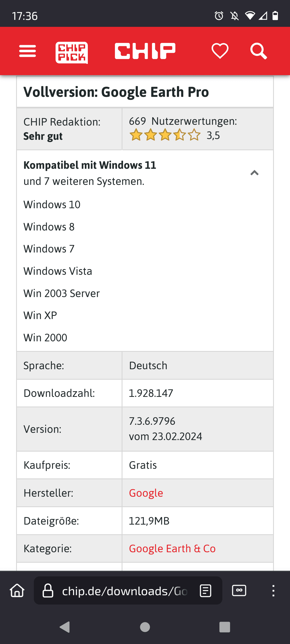Image resolution: width=290 pixels, height=644 pixels.
Task: Open Android recent apps square button
Action: (x=225, y=627)
